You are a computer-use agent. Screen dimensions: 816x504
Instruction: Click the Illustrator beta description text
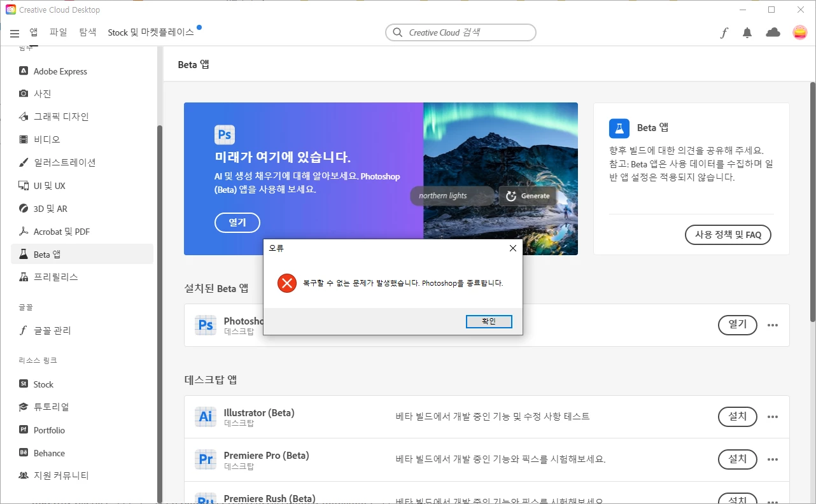click(x=493, y=417)
